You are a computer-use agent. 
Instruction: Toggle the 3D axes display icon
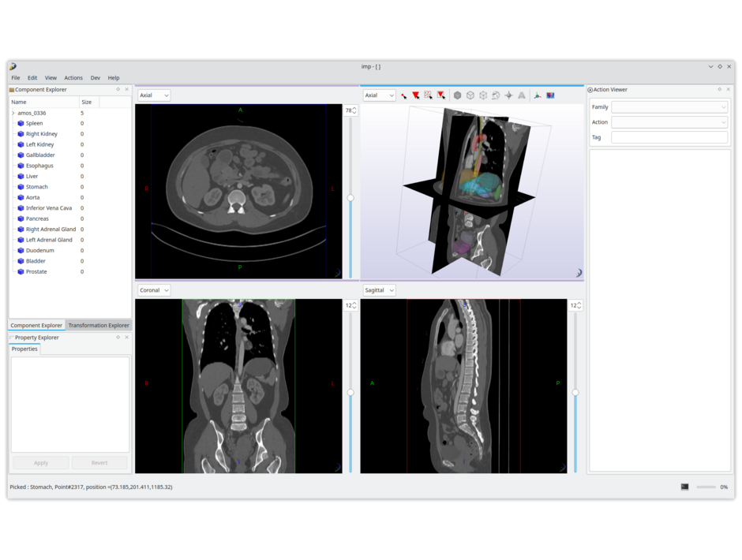pos(538,95)
